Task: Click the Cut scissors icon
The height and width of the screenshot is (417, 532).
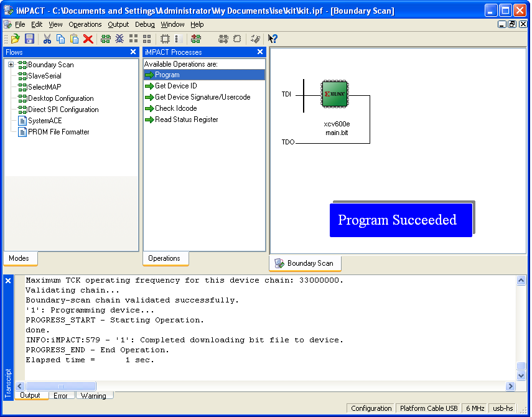Action: tap(47, 39)
